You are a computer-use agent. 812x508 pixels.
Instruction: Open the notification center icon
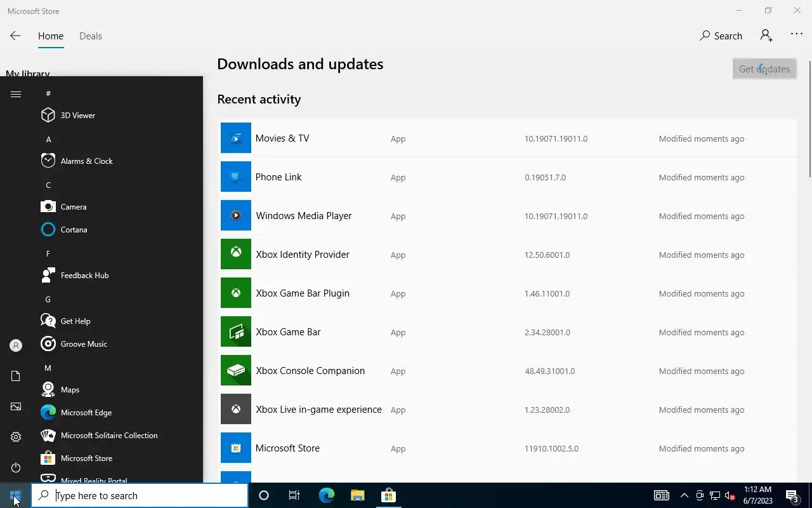[792, 495]
